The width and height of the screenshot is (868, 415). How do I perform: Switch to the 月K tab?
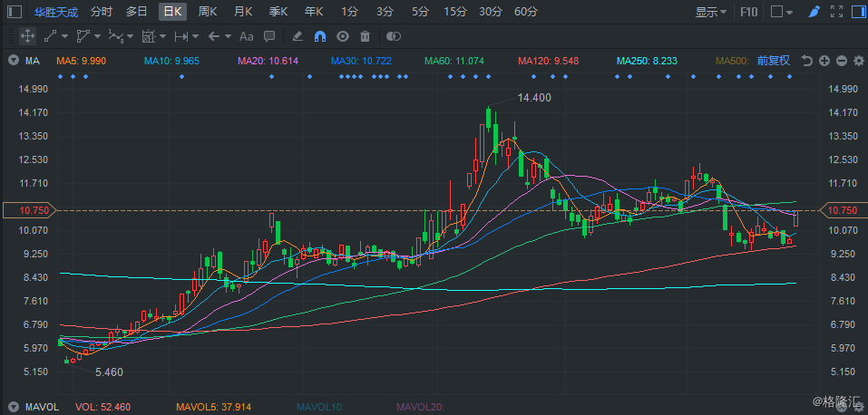click(x=243, y=12)
